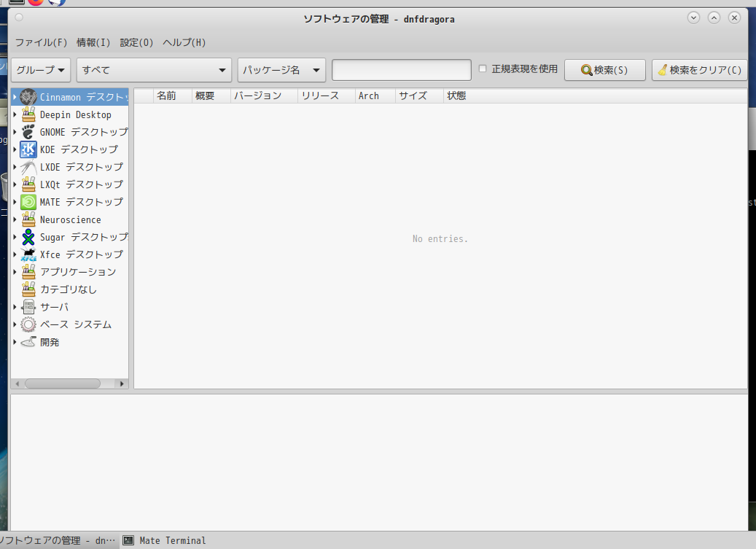This screenshot has height=549, width=756.
Task: Click the Xfce desktop mouse icon
Action: (28, 254)
